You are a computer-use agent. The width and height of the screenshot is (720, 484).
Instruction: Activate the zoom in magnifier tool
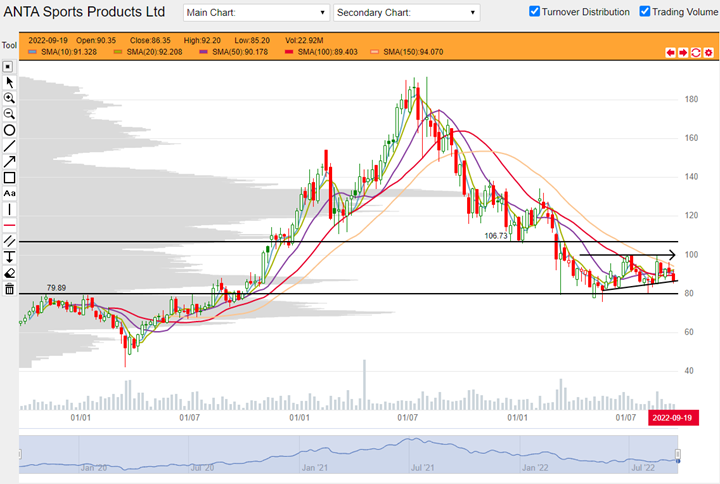(9, 98)
